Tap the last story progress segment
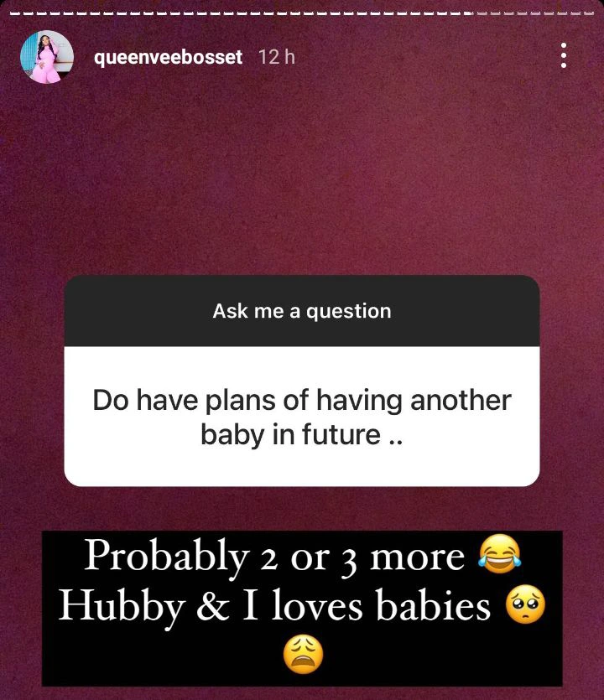The image size is (604, 700). tap(591, 13)
